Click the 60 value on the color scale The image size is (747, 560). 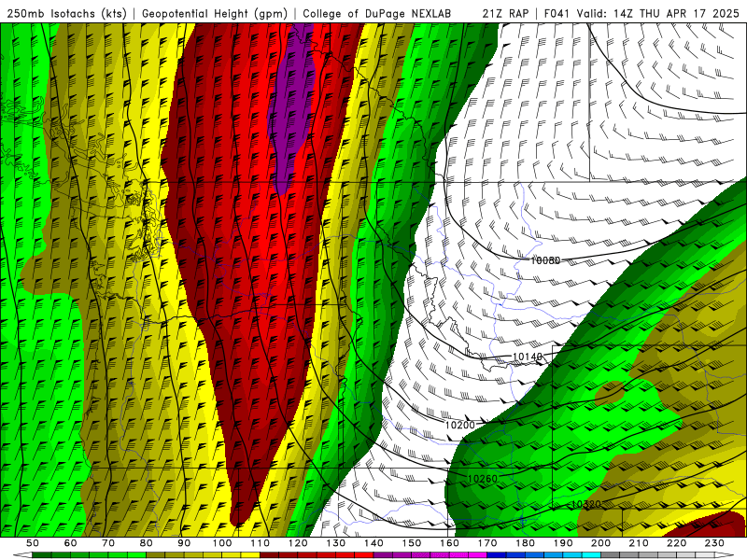pos(70,543)
